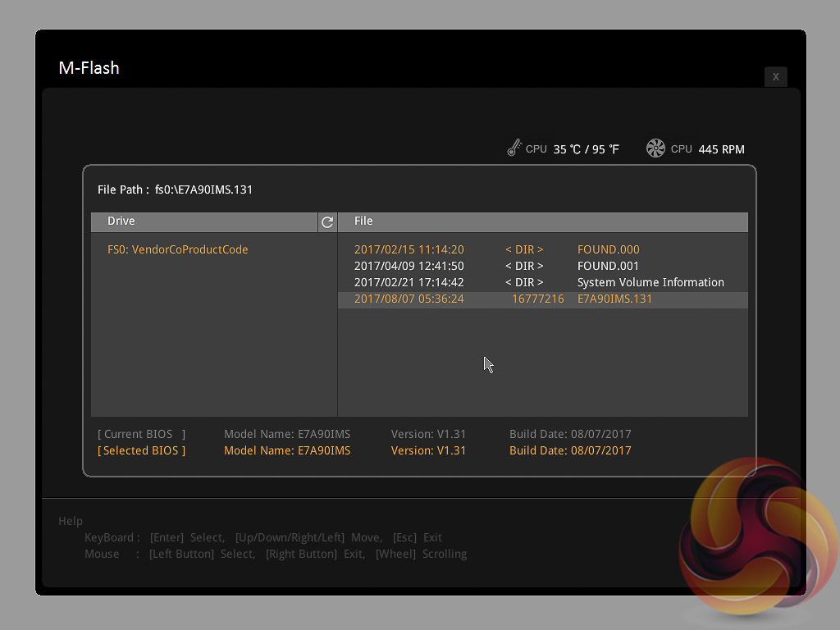Click the [ Current BIOS ] label

point(141,434)
